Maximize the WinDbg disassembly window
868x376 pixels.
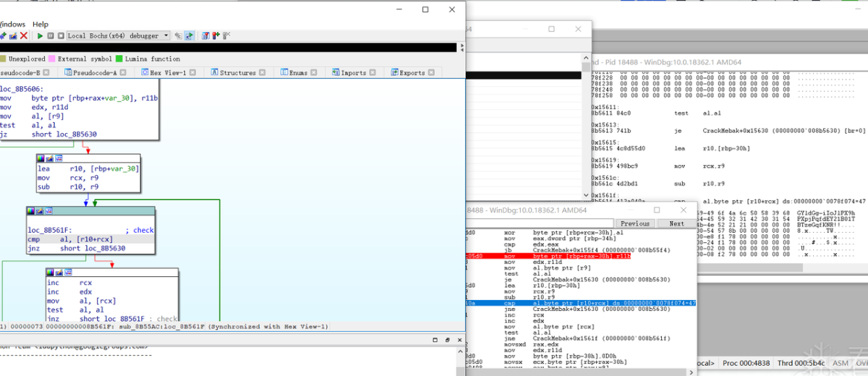point(658,210)
